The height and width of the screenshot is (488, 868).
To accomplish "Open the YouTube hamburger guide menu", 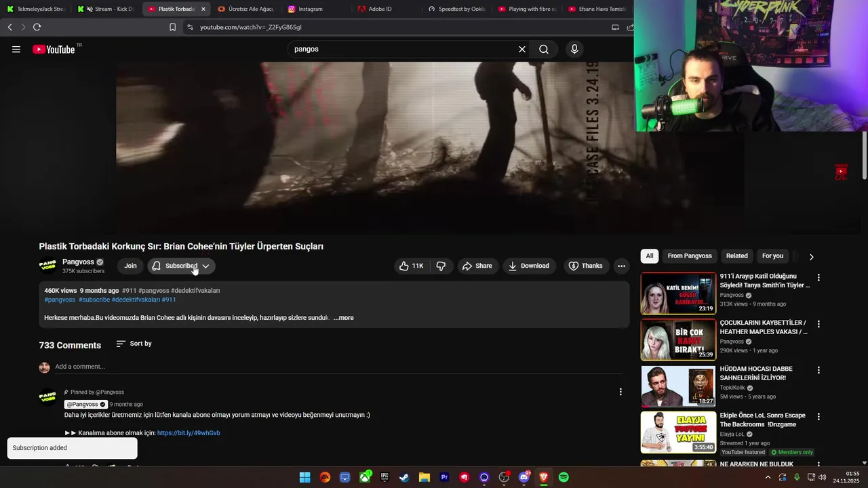I will pos(16,49).
